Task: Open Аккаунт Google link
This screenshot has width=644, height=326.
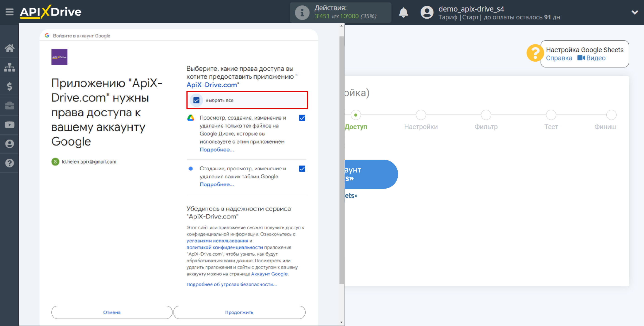Action: (x=269, y=274)
